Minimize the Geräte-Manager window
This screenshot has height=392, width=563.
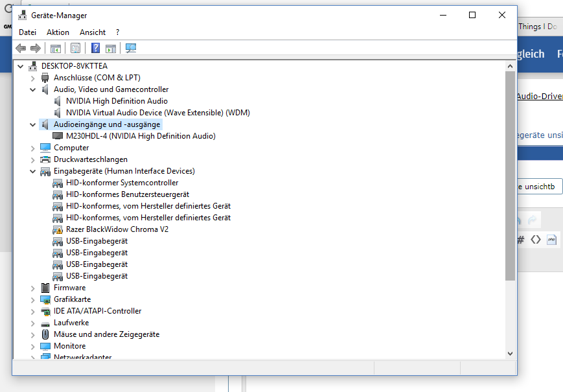pyautogui.click(x=443, y=15)
